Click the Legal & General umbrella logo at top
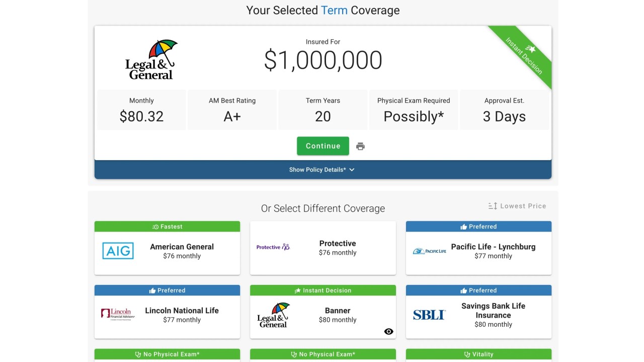The image size is (644, 362). (151, 60)
